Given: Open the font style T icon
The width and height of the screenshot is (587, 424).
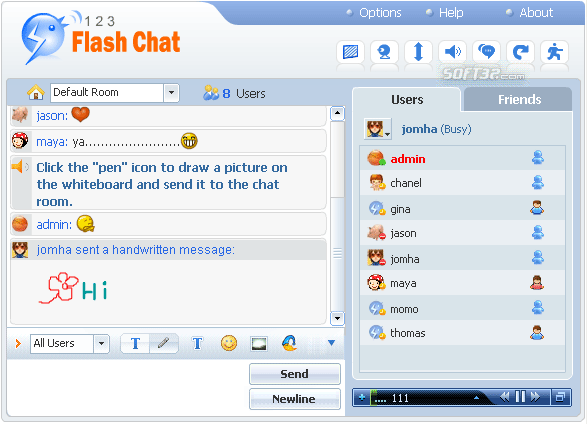Looking at the screenshot, I should pos(197,343).
